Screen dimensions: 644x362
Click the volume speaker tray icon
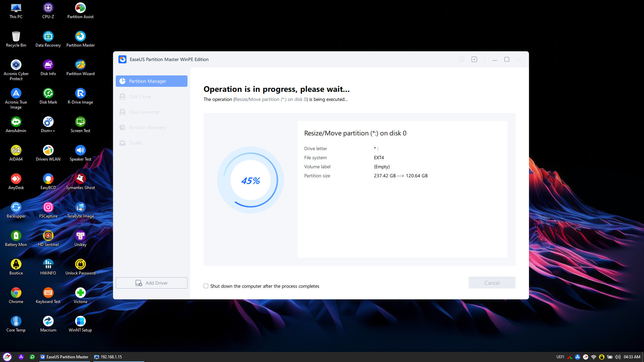tap(618, 357)
